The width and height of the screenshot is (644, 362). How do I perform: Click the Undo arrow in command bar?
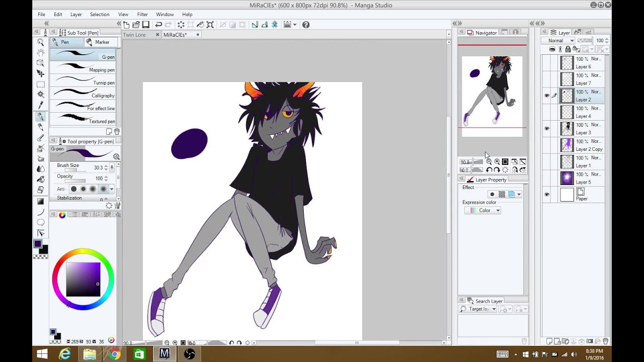(158, 25)
